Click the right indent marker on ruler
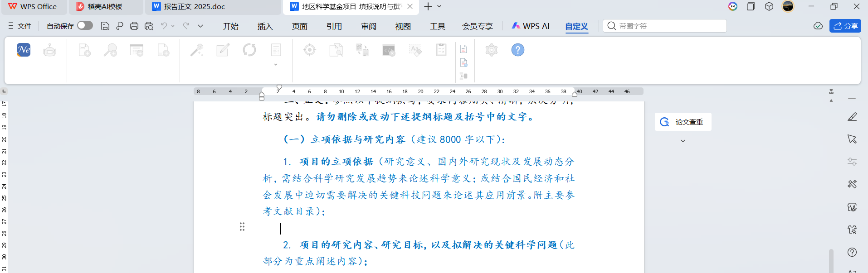This screenshot has width=868, height=273. (575, 94)
